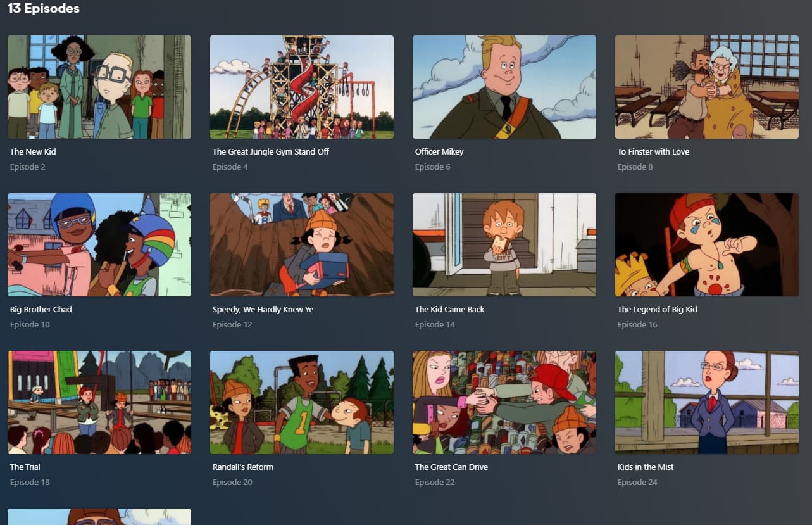Image resolution: width=812 pixels, height=525 pixels.
Task: Play The Legend of Big Kid thumbnail
Action: click(707, 244)
